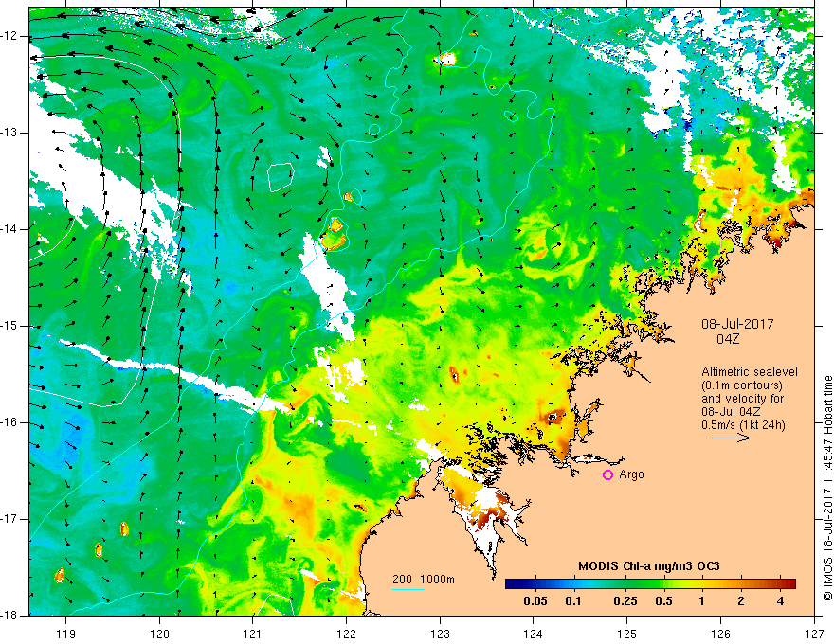Screen dimensions: 834x644
Task: Click the latitude label '-12'
Action: point(9,36)
